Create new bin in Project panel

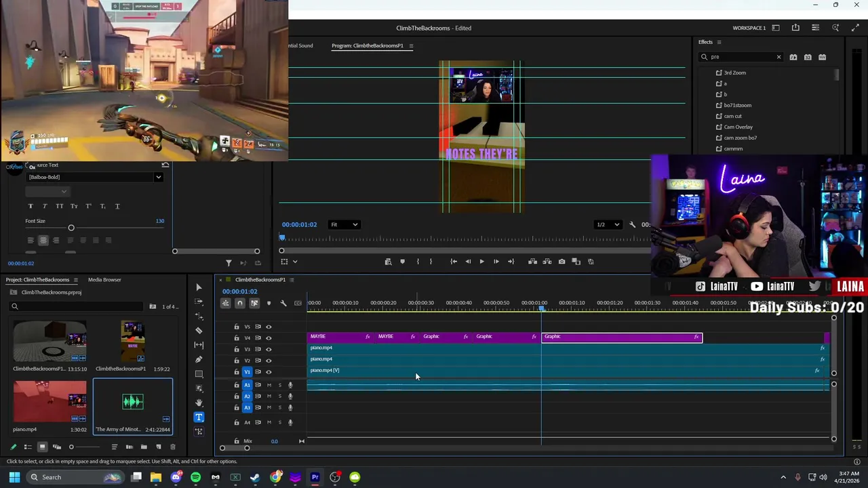click(144, 447)
